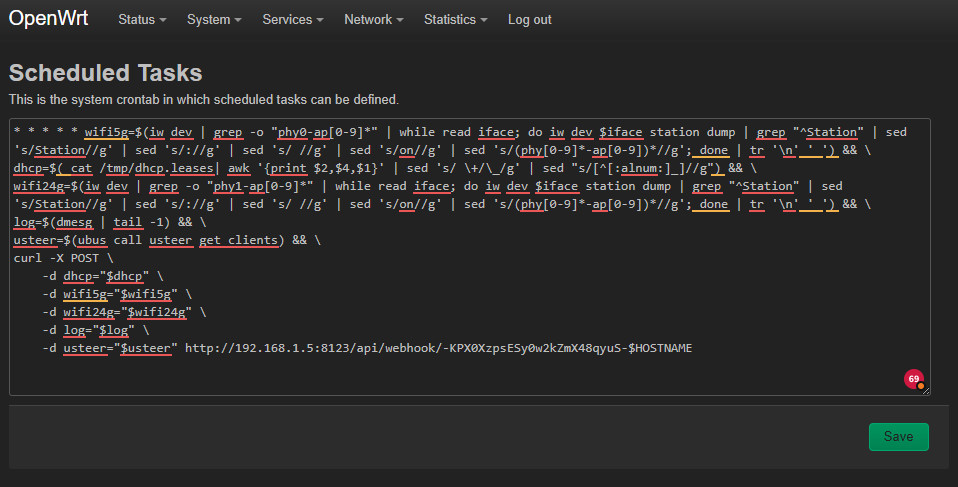
Task: Click the textarea resize handle corner
Action: click(925, 390)
